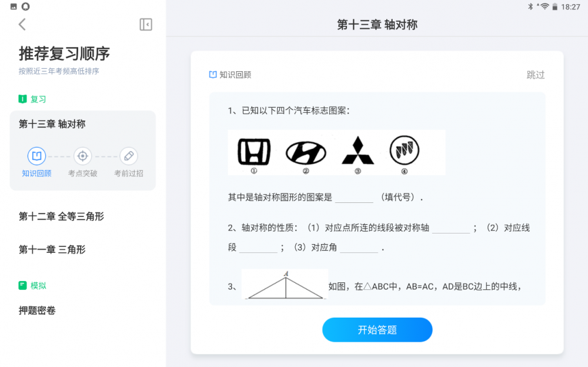588x367 pixels.
Task: Click the 知识回顾 header book icon
Action: coord(213,75)
